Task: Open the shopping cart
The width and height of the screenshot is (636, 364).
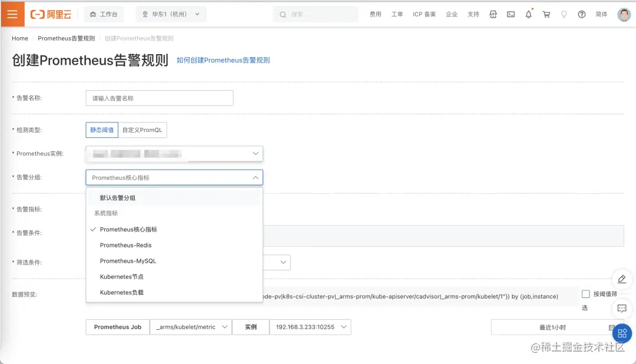Action: [546, 14]
